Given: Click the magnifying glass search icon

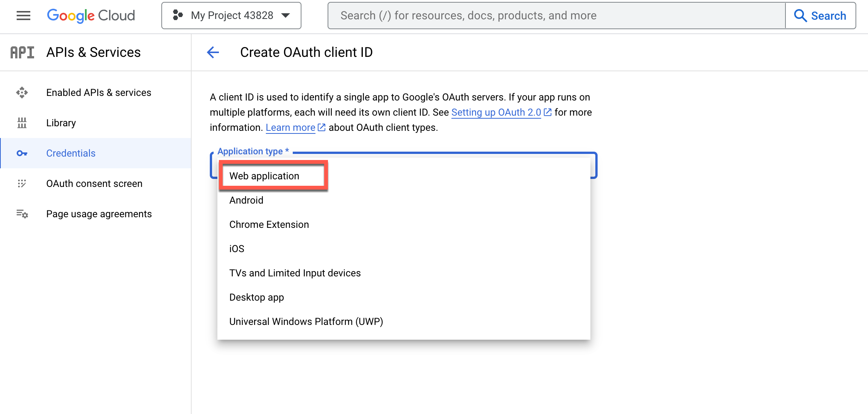Looking at the screenshot, I should 800,16.
